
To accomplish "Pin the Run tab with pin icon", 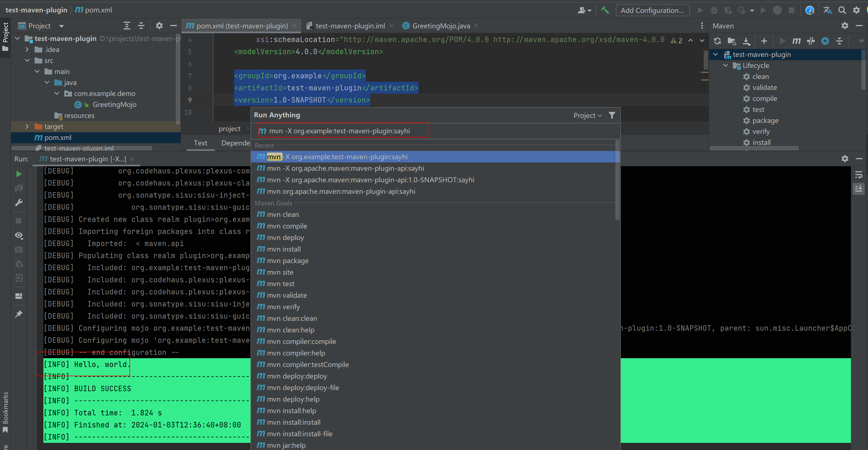I will pyautogui.click(x=19, y=314).
